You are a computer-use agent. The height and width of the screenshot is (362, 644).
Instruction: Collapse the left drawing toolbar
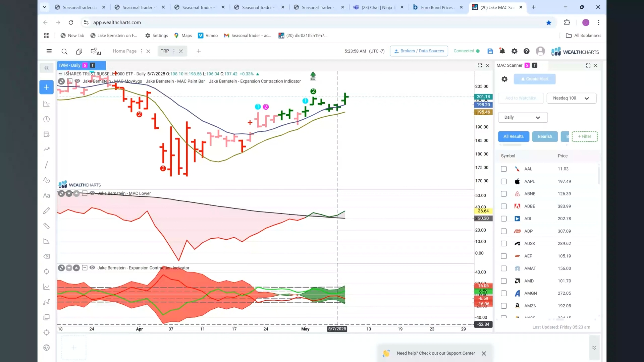coord(47,68)
